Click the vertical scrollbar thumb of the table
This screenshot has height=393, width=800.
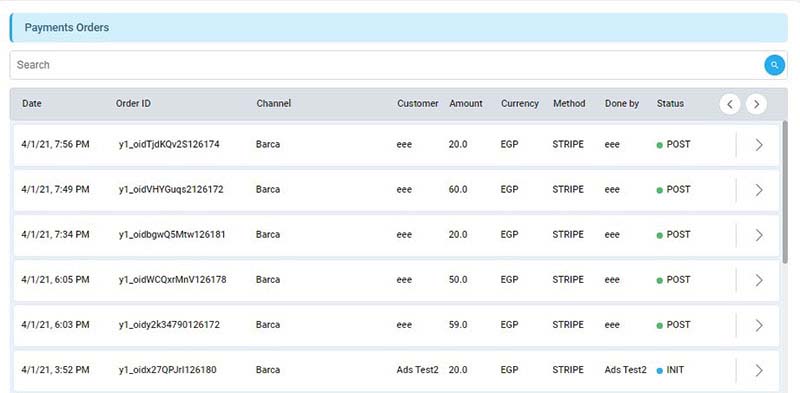(x=785, y=191)
